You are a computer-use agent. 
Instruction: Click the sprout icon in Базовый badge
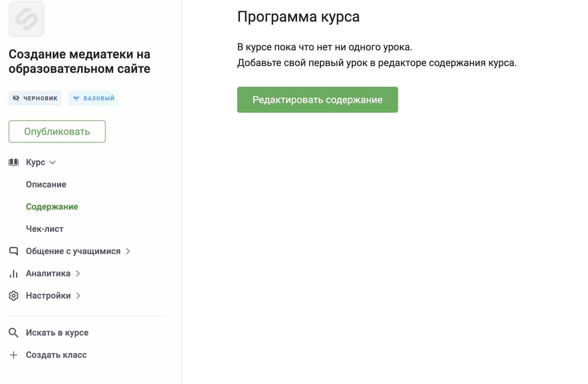(x=76, y=98)
